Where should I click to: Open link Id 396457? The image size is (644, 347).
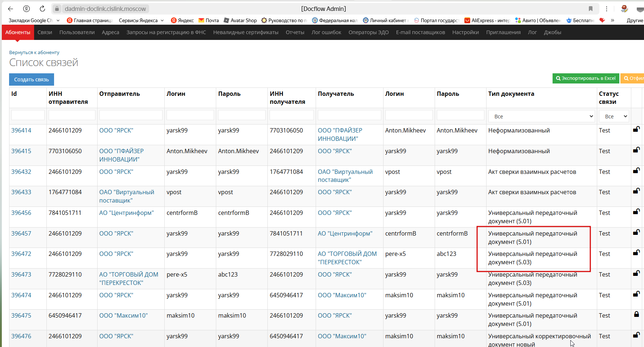21,233
